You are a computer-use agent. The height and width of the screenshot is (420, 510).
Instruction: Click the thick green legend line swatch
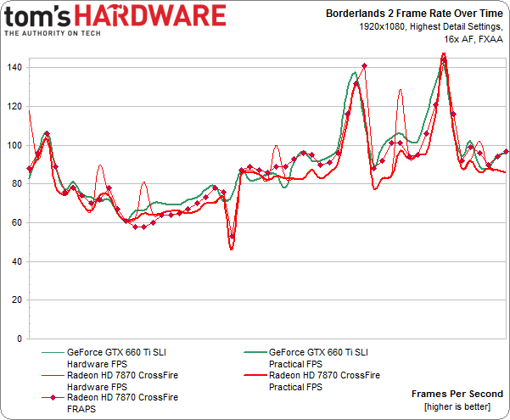click(x=255, y=353)
